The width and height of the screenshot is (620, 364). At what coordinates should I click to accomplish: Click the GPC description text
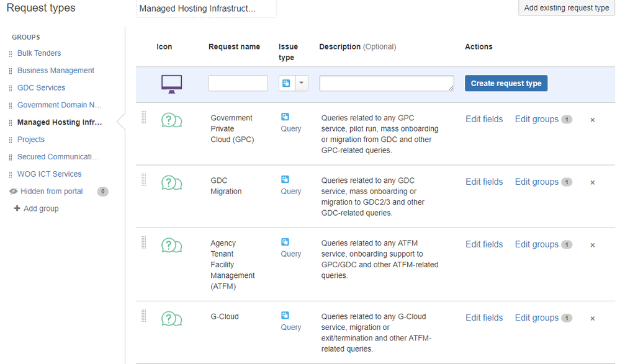point(380,134)
